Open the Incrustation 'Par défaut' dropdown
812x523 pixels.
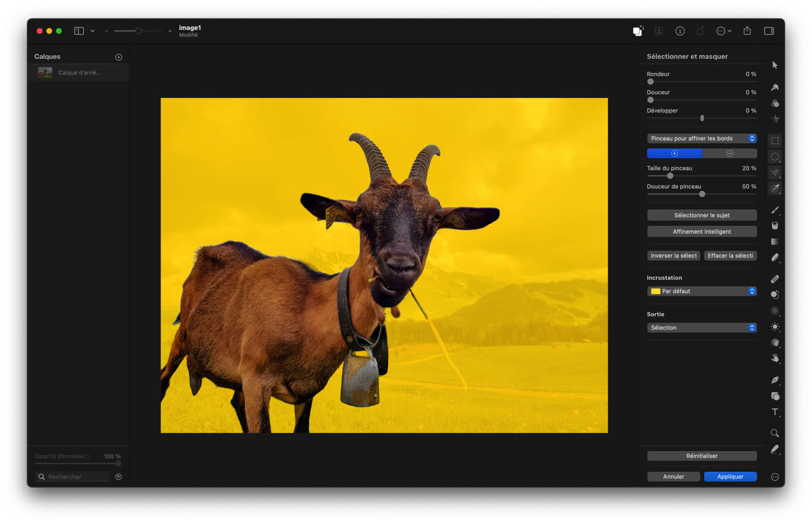click(702, 291)
